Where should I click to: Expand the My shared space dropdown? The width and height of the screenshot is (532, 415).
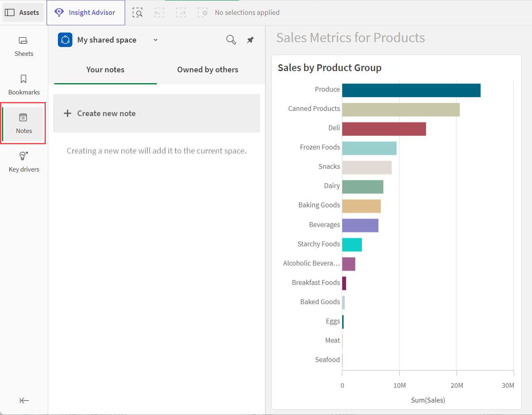point(156,40)
